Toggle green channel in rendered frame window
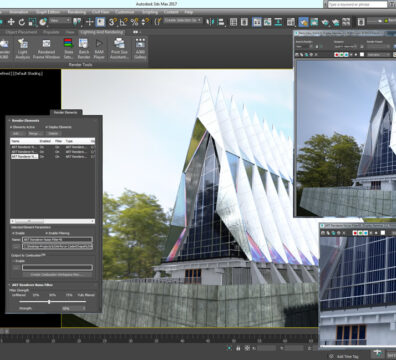This screenshot has height=360, width=396. [x=342, y=55]
